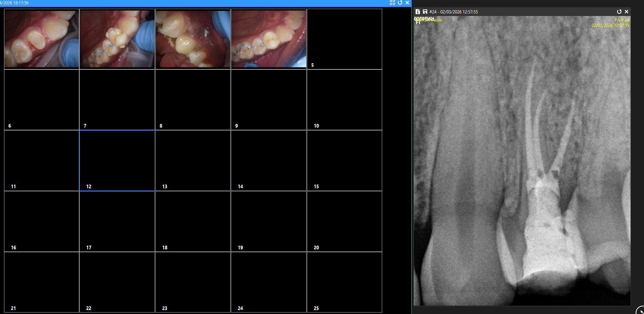Image resolution: width=644 pixels, height=314 pixels.
Task: Open the first intraoral photo thumbnail
Action: point(41,39)
